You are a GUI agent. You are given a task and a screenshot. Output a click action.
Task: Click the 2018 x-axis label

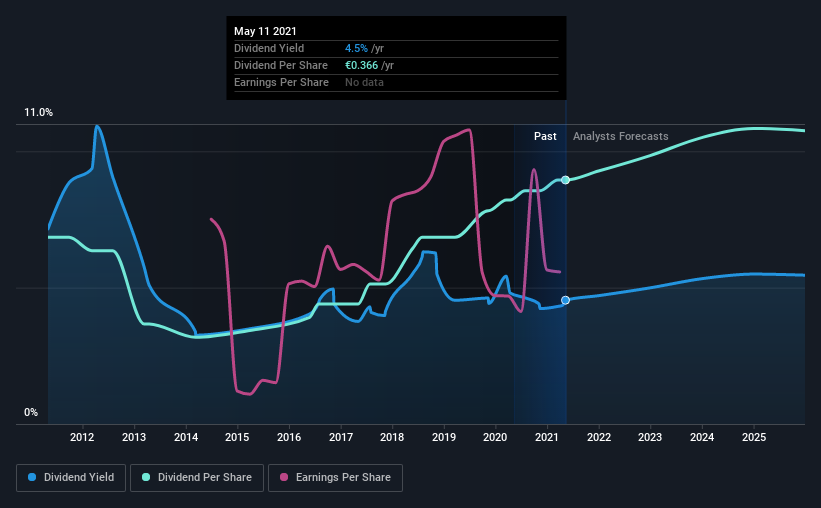(392, 437)
